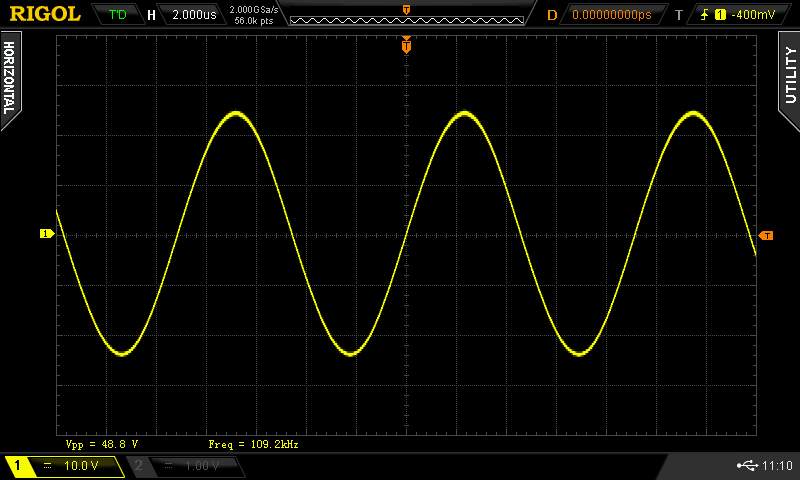Click the RIGOL logo
Viewport: 800px width, 480px height.
point(45,14)
